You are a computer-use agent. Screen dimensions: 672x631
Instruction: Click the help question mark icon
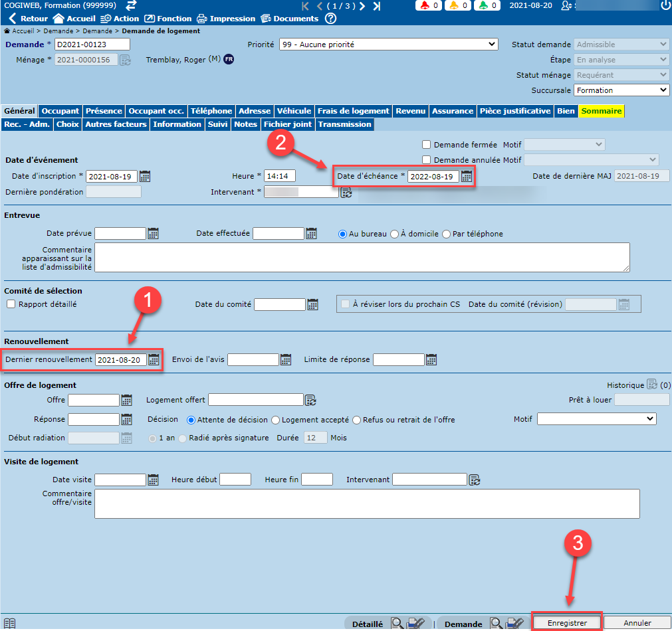tap(330, 19)
